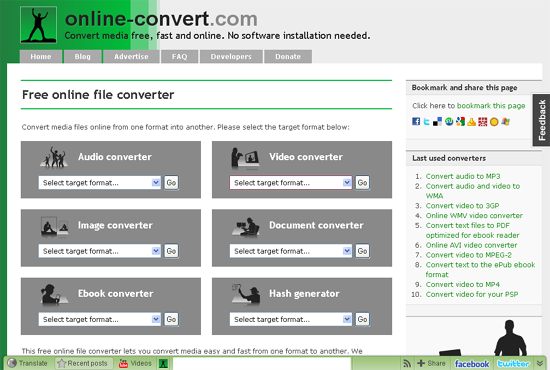
Task: Share page on StumbleUpon icon
Action: (x=449, y=122)
